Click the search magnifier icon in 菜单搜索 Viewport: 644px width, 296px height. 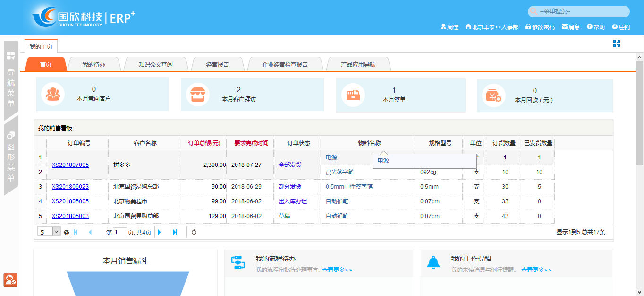pyautogui.click(x=534, y=11)
